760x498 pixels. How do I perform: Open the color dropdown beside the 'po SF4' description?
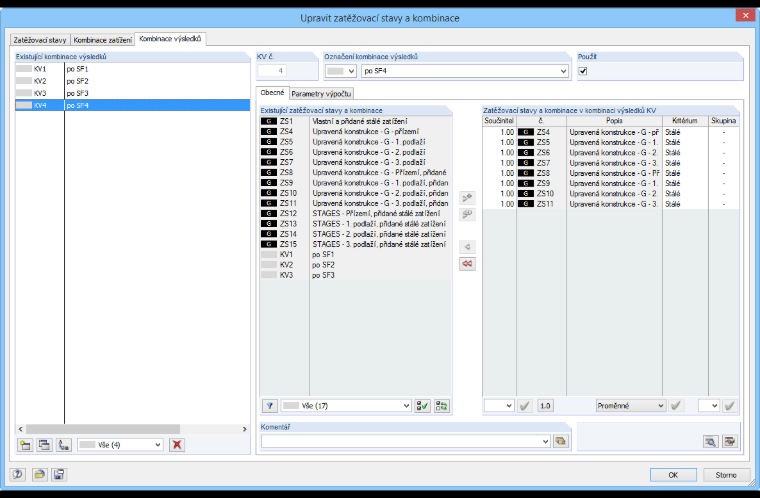(x=341, y=71)
